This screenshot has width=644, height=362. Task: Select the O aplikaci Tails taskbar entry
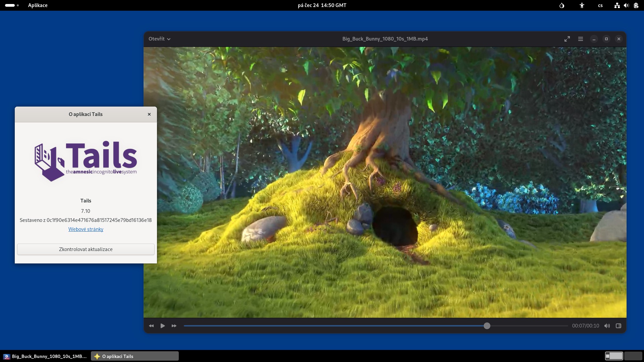pos(135,356)
